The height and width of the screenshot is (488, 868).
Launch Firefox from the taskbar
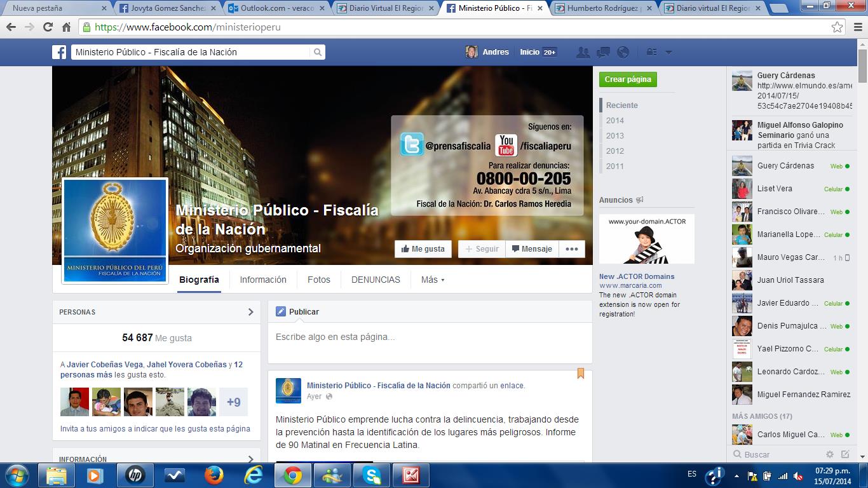[x=214, y=475]
